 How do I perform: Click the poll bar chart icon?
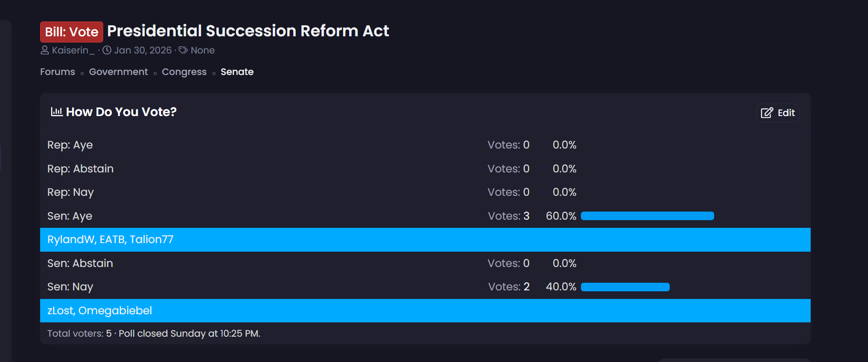point(57,112)
